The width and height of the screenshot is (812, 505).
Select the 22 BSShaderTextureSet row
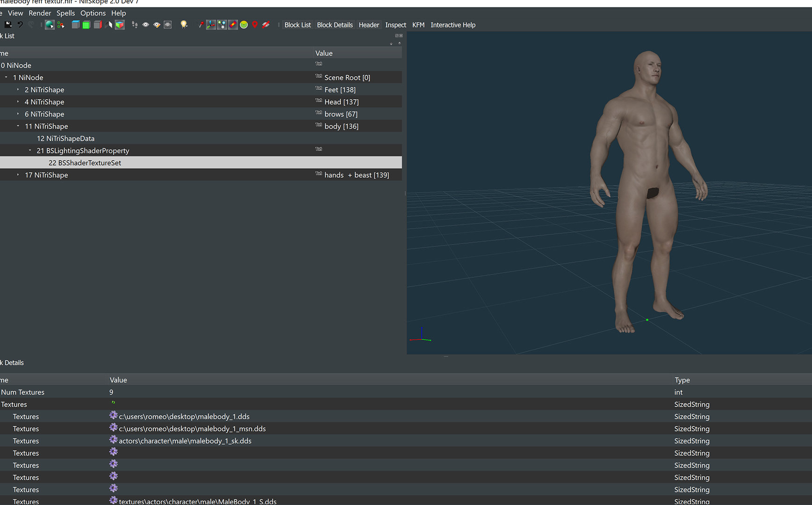[x=201, y=163]
